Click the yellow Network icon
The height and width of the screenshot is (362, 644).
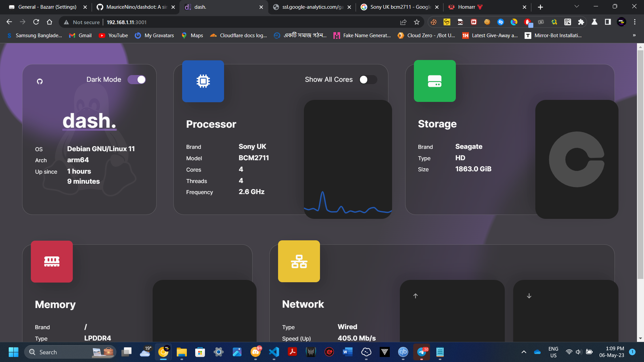299,261
